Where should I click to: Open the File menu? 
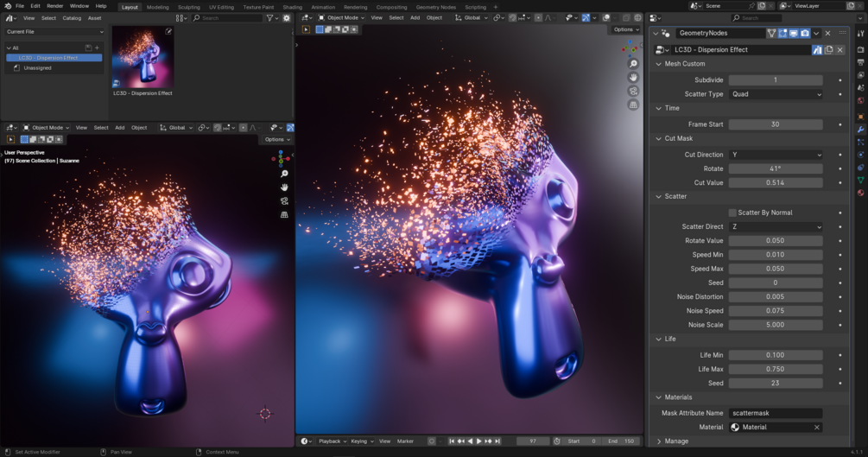[20, 6]
